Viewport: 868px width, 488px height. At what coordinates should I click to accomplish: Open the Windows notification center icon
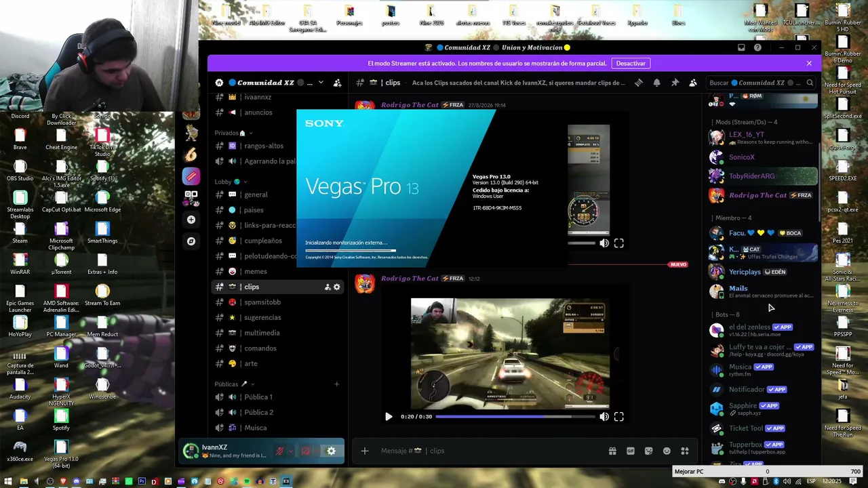(854, 481)
